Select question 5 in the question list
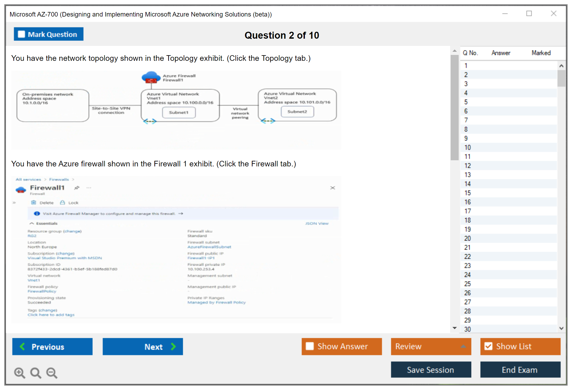The height and width of the screenshot is (392, 574). point(466,102)
